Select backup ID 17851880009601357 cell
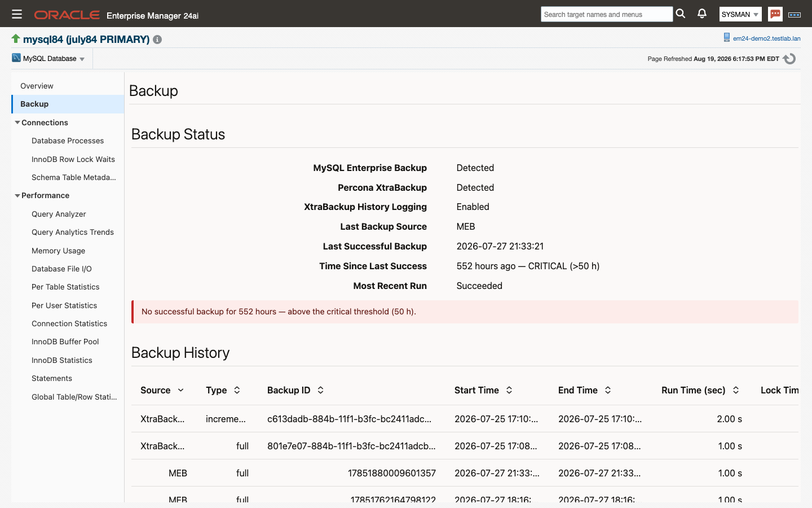812x508 pixels. pyautogui.click(x=392, y=473)
